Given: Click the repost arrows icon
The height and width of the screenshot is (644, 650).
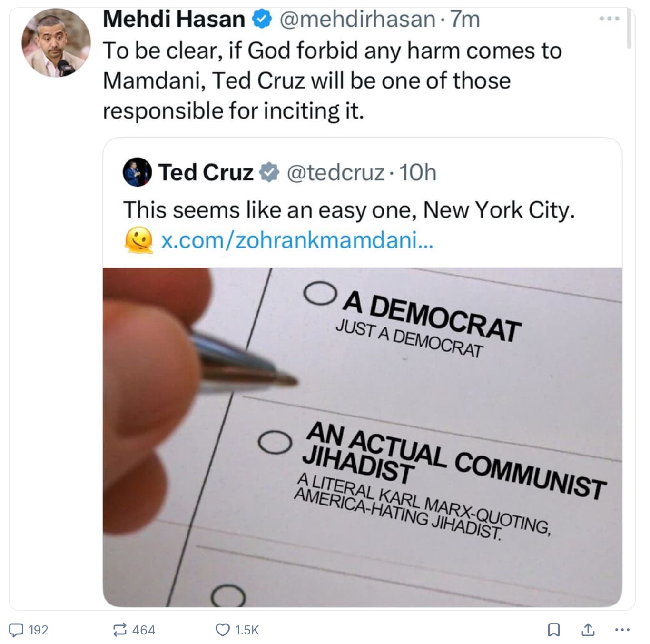Looking at the screenshot, I should pyautogui.click(x=119, y=630).
